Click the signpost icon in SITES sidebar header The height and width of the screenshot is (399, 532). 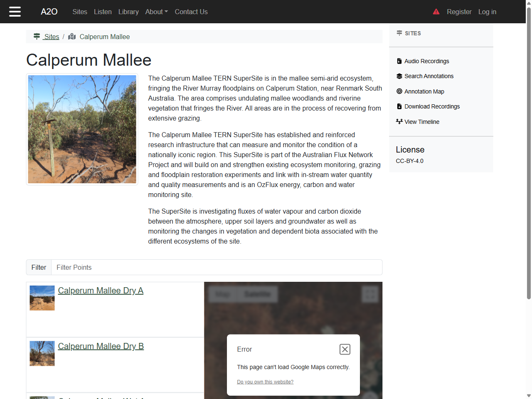399,33
